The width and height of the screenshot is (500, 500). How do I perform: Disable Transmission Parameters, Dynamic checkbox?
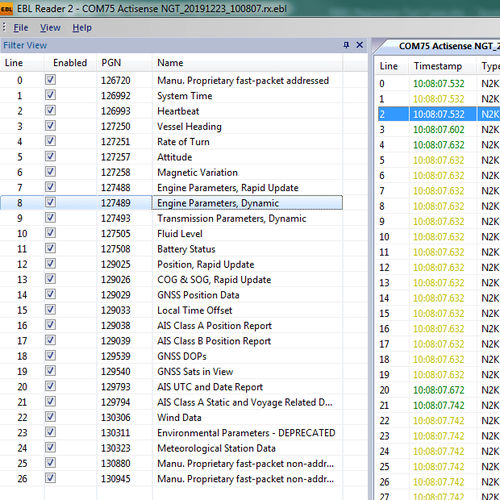[50, 218]
